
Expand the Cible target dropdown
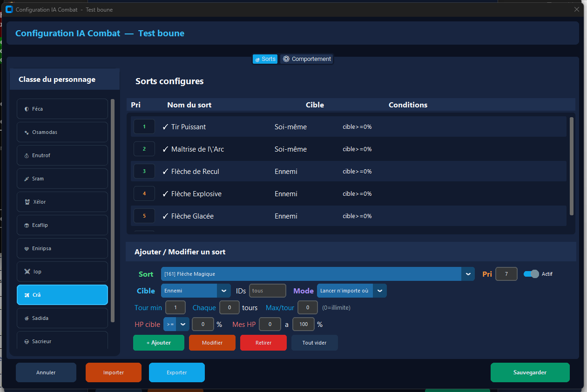224,291
